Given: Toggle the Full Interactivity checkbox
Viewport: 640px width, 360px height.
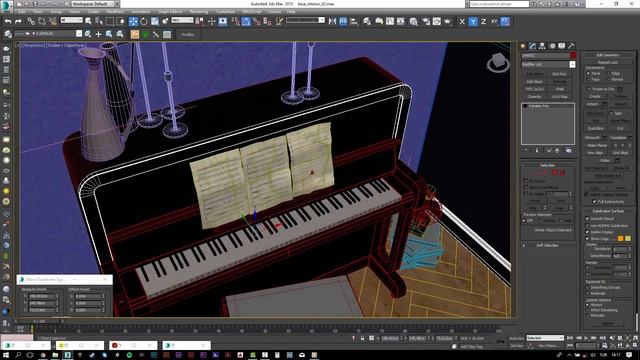Looking at the screenshot, I should click(594, 202).
